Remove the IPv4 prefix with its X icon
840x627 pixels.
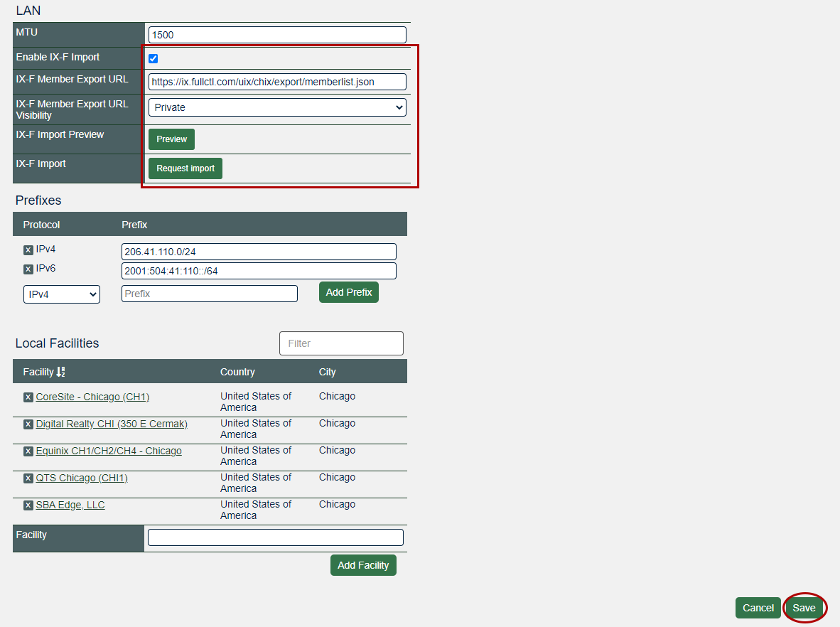[x=28, y=250]
